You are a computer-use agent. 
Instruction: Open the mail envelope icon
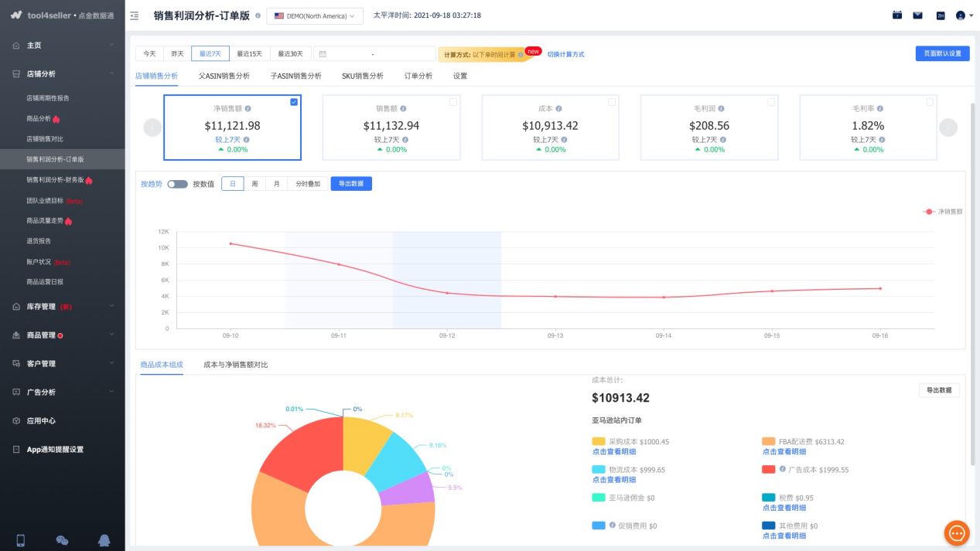point(918,15)
